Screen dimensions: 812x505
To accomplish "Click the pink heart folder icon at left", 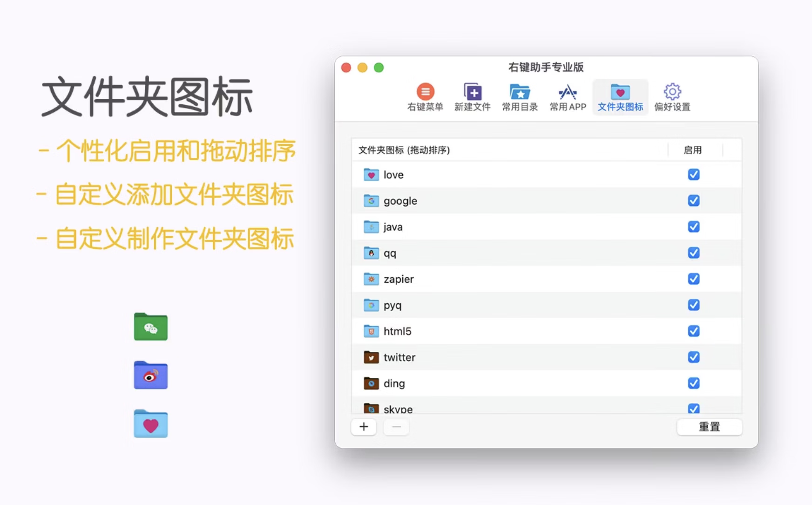I will coord(150,424).
